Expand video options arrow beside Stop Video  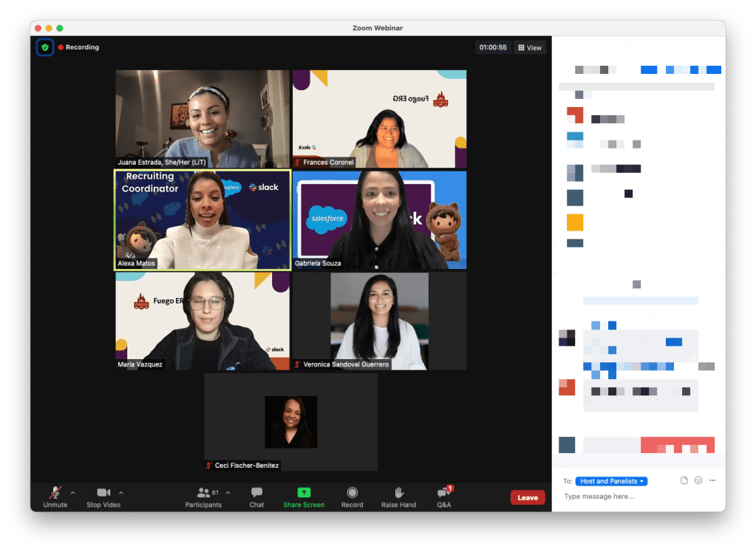click(x=121, y=492)
